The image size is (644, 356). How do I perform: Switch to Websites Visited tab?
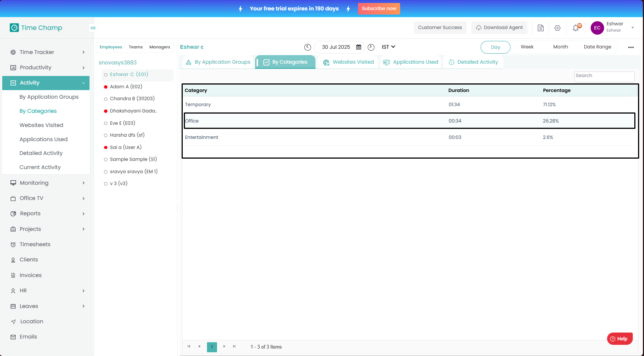point(348,62)
